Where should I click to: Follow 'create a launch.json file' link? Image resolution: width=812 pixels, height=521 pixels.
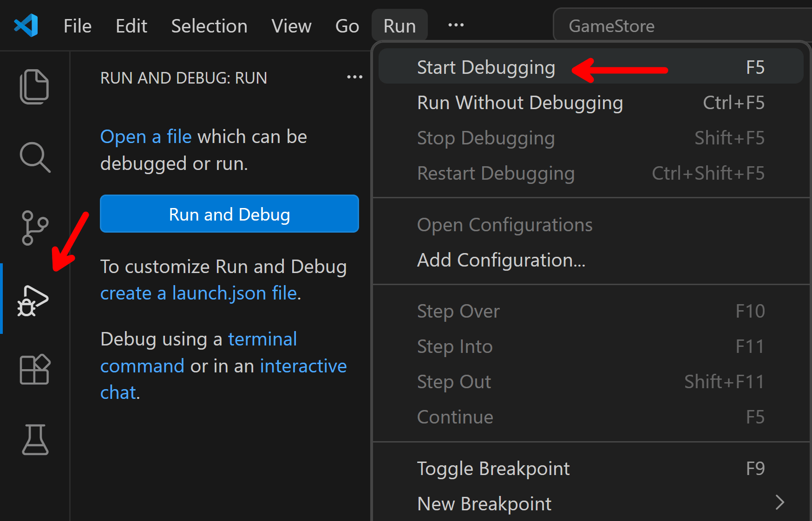tap(199, 293)
